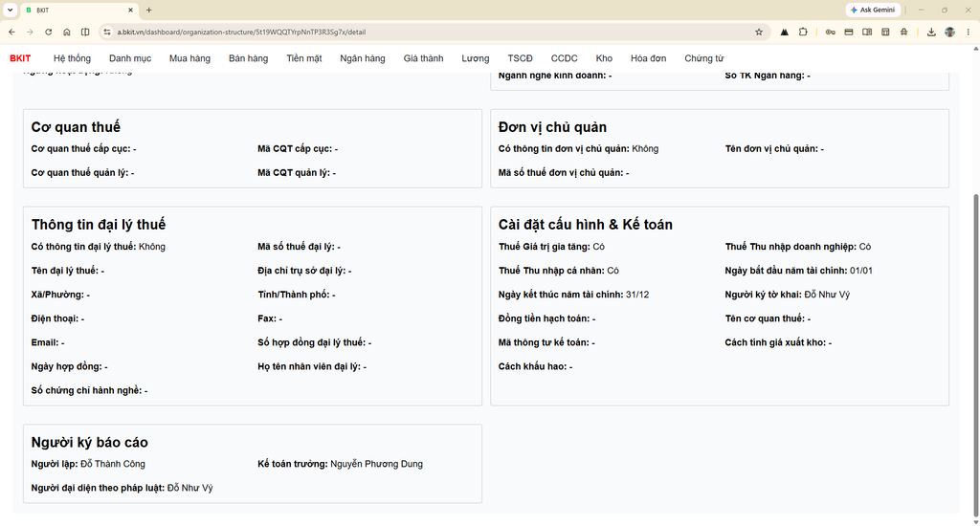Click Người ký tờ khai value Đỗ Như Vý
Viewport: 980px width, 526px height.
pos(827,295)
